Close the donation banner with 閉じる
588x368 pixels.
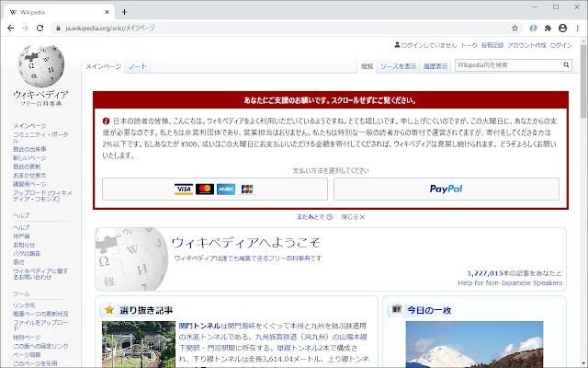point(353,217)
